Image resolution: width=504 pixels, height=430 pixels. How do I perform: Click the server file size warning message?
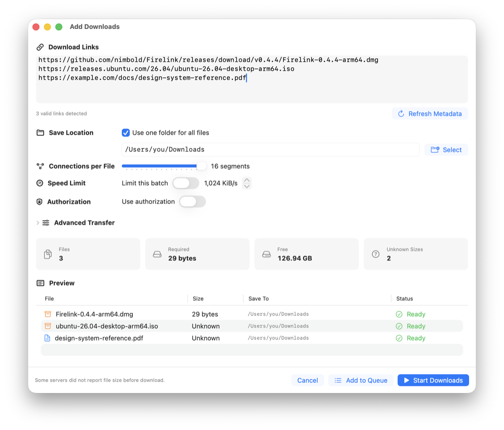[x=100, y=380]
